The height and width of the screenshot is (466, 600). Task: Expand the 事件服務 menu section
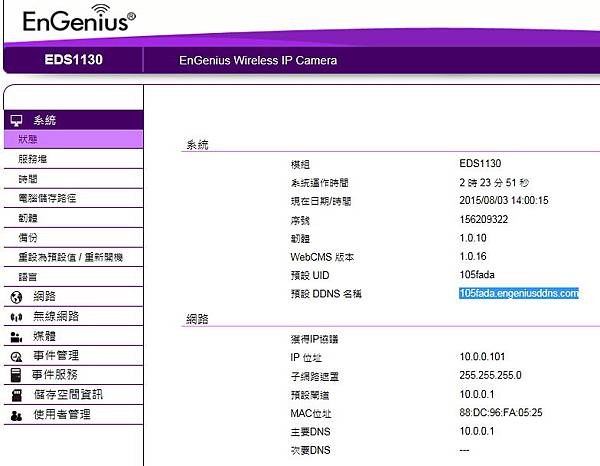73,375
